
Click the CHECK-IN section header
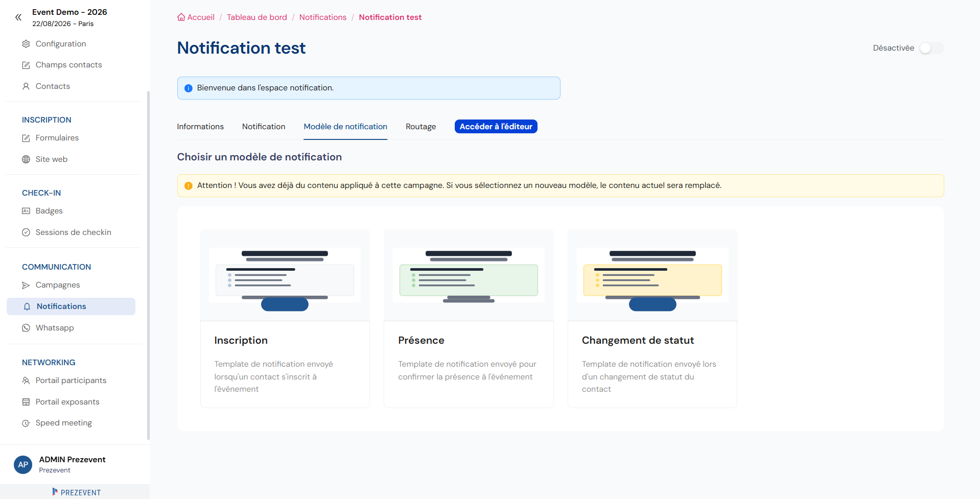pyautogui.click(x=41, y=193)
